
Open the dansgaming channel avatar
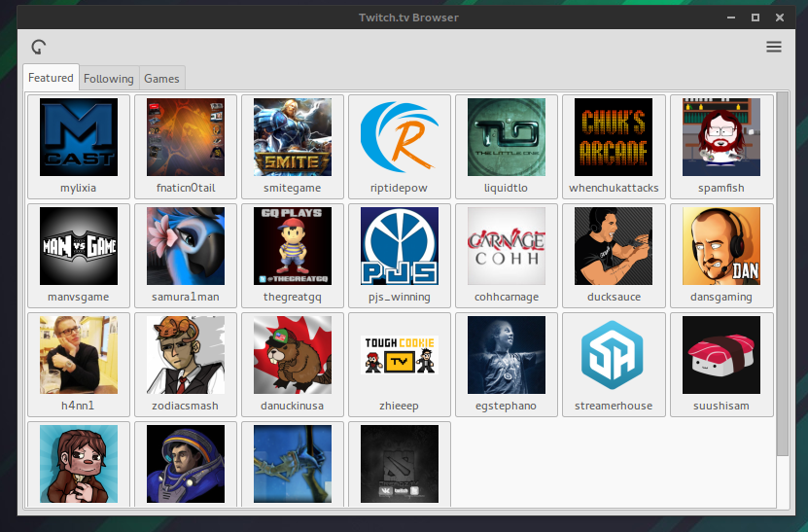(721, 246)
